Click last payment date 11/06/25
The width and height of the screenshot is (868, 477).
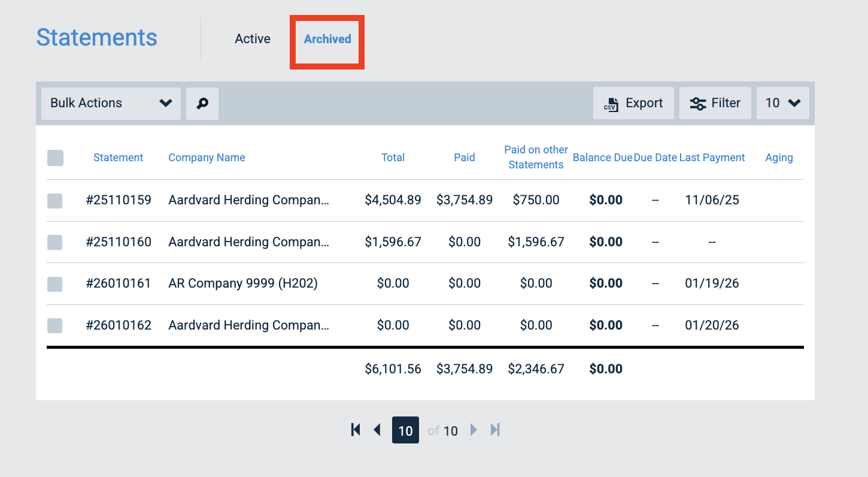pos(712,200)
